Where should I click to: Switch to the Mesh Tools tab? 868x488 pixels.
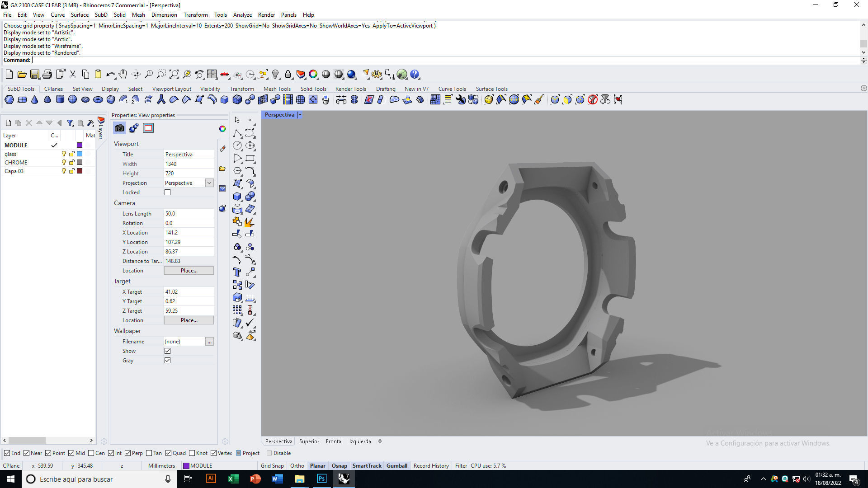(277, 89)
